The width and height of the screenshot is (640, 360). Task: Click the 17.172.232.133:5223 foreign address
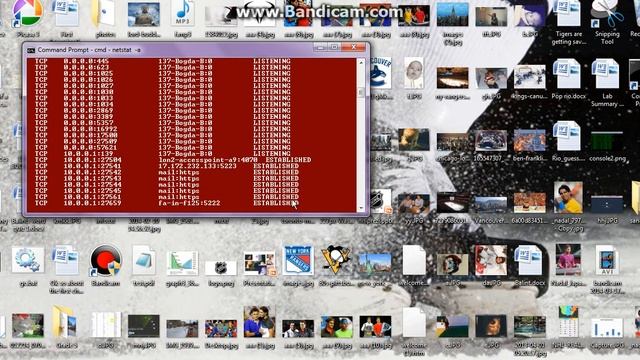198,166
